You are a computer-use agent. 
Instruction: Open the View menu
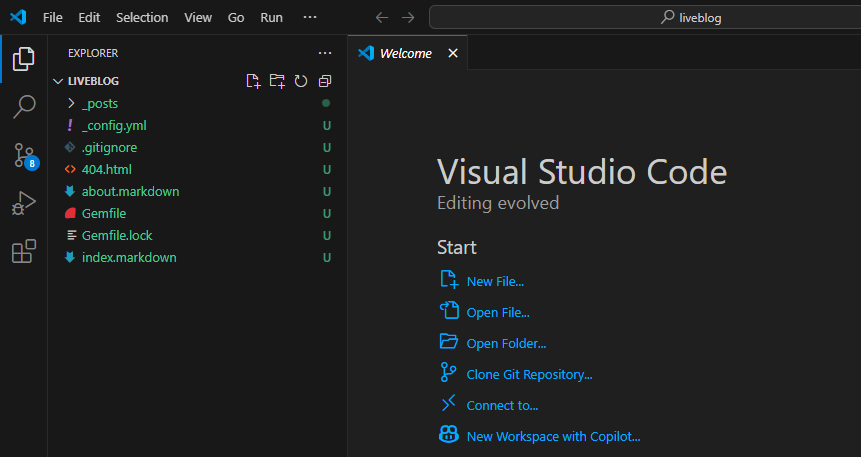pos(198,18)
